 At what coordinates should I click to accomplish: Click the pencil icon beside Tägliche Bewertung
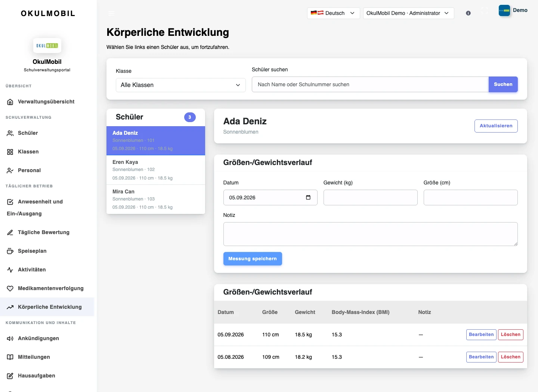(x=10, y=233)
